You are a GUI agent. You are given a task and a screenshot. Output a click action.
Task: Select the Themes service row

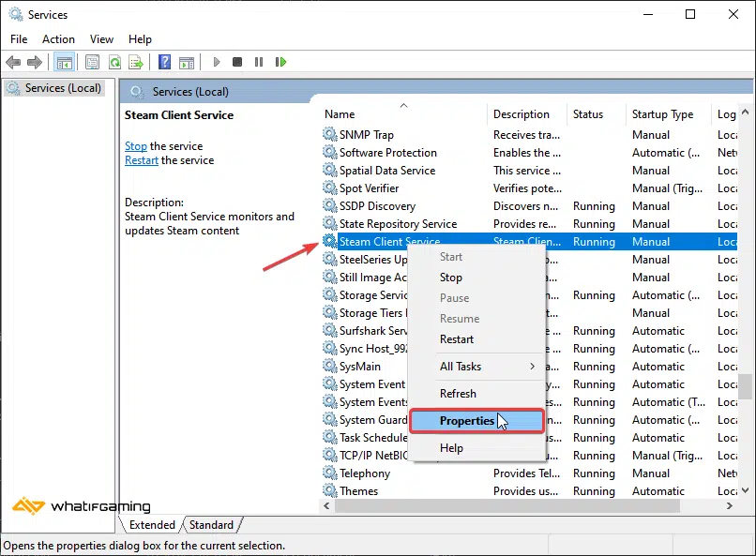(358, 491)
